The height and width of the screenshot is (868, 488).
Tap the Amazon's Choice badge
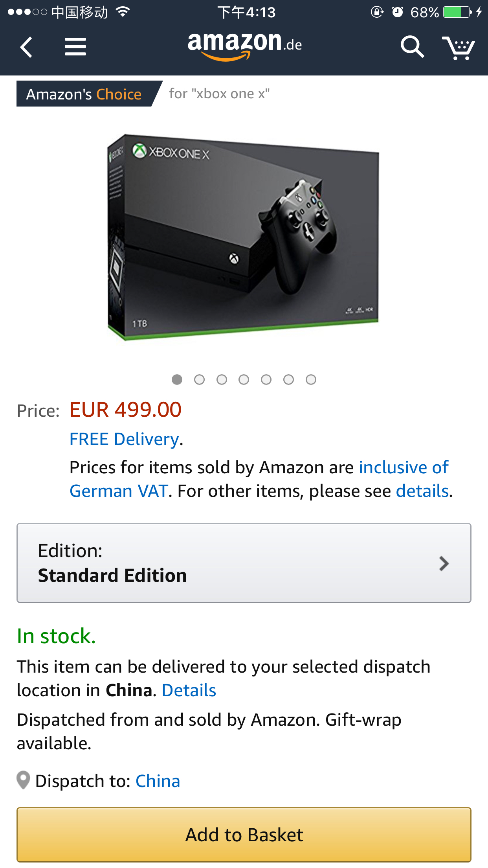[84, 94]
